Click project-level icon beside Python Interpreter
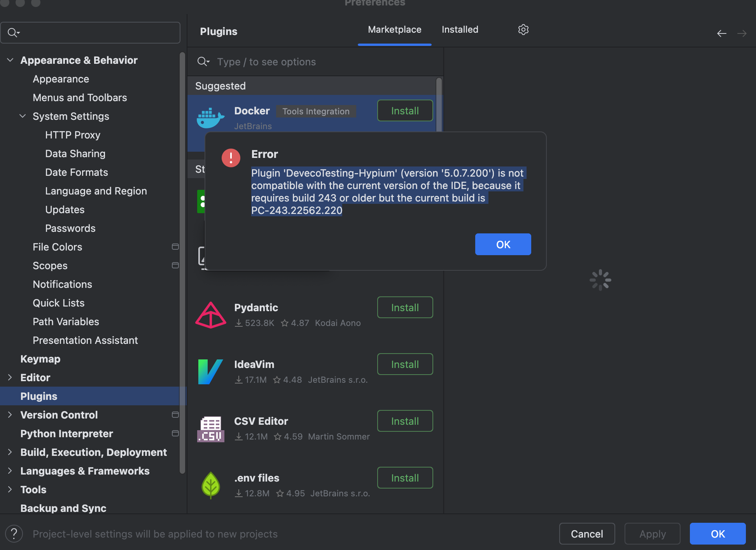 [175, 433]
